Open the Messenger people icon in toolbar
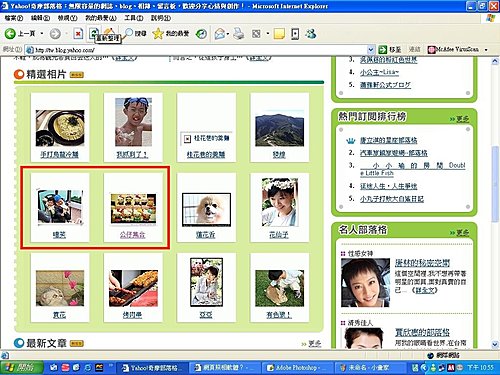Image resolution: width=500 pixels, height=375 pixels. [x=310, y=34]
